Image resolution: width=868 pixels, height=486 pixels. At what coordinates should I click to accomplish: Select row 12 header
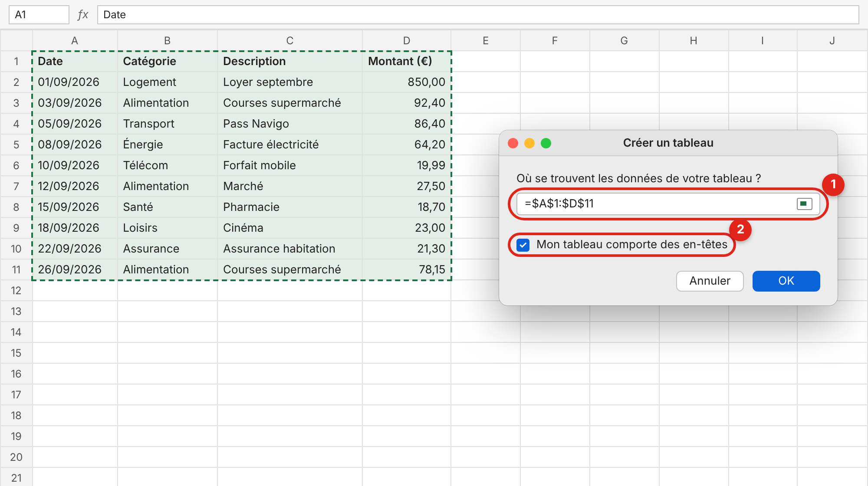[x=16, y=290]
